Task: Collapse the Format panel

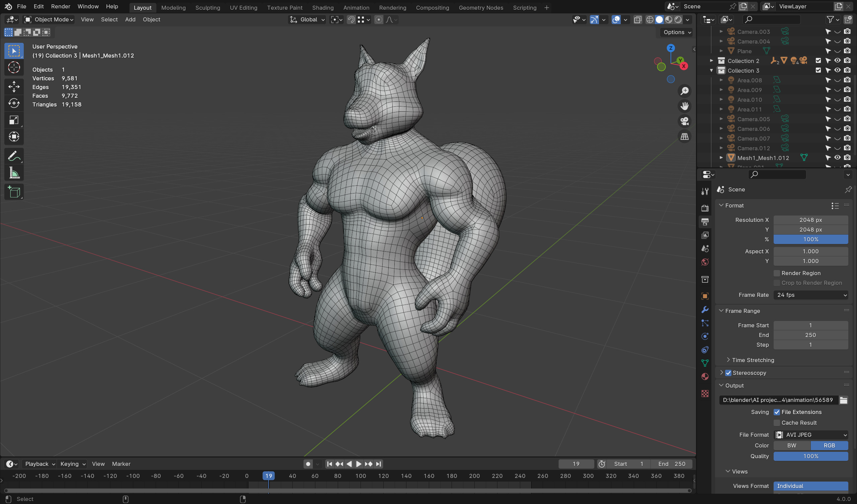Action: click(721, 205)
